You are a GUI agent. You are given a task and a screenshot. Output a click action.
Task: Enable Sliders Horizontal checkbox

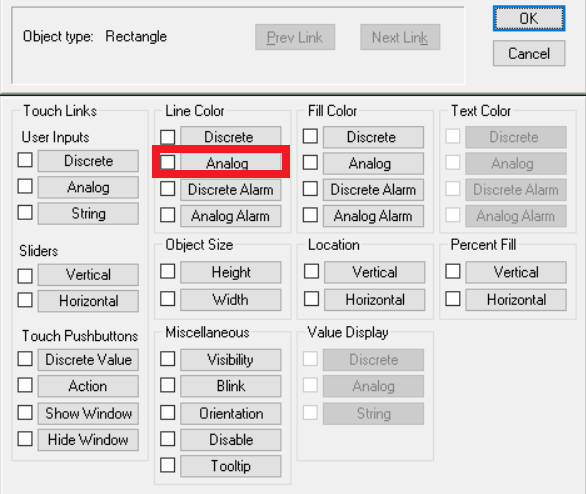[x=25, y=300]
